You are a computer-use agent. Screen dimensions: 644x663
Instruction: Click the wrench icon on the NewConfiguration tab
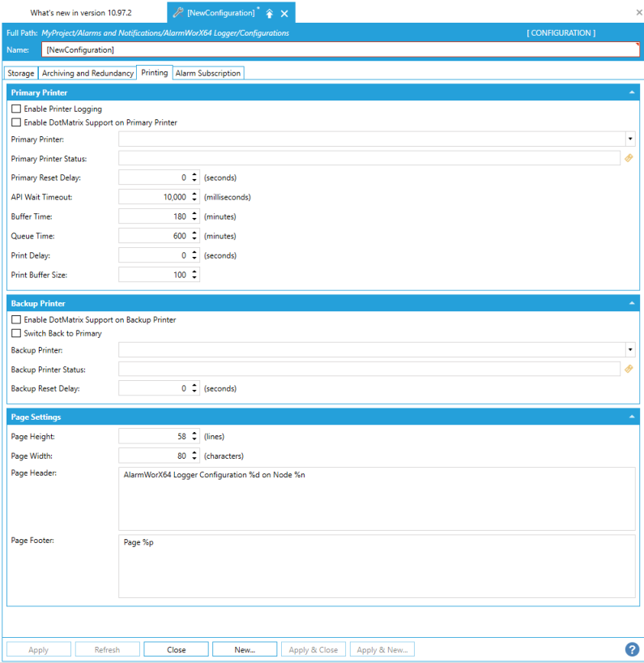pyautogui.click(x=178, y=13)
